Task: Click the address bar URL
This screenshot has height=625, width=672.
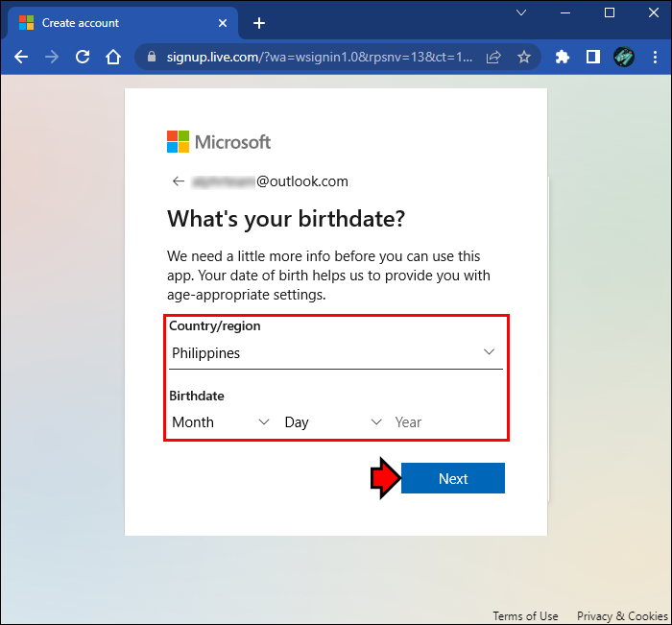Action: [x=320, y=57]
